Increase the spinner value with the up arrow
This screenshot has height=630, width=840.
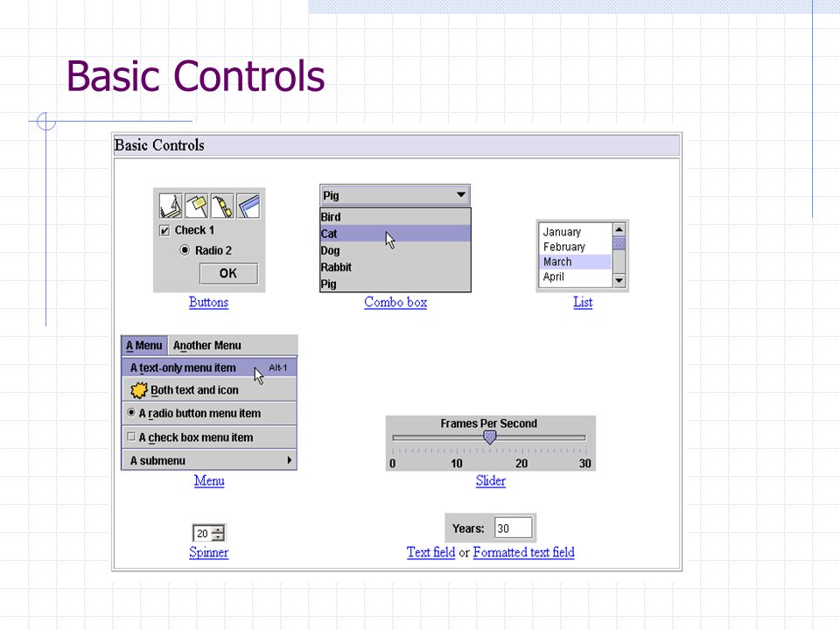click(x=218, y=530)
